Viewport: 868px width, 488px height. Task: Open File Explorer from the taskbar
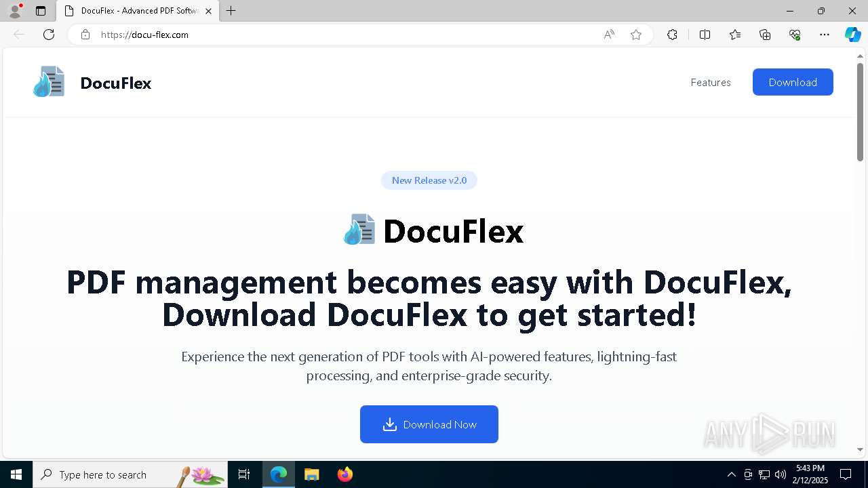pyautogui.click(x=312, y=474)
